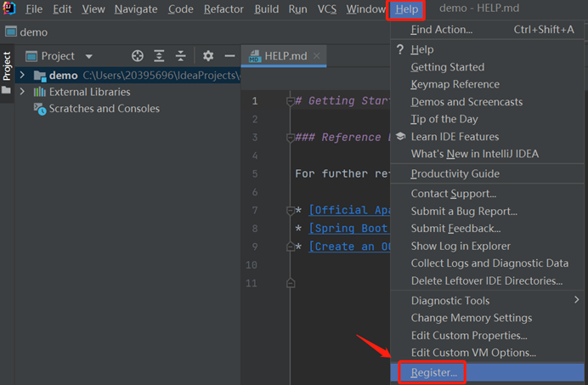This screenshot has height=385, width=588.
Task: Click the graduation cap Learn IDE Features icon
Action: (x=400, y=136)
